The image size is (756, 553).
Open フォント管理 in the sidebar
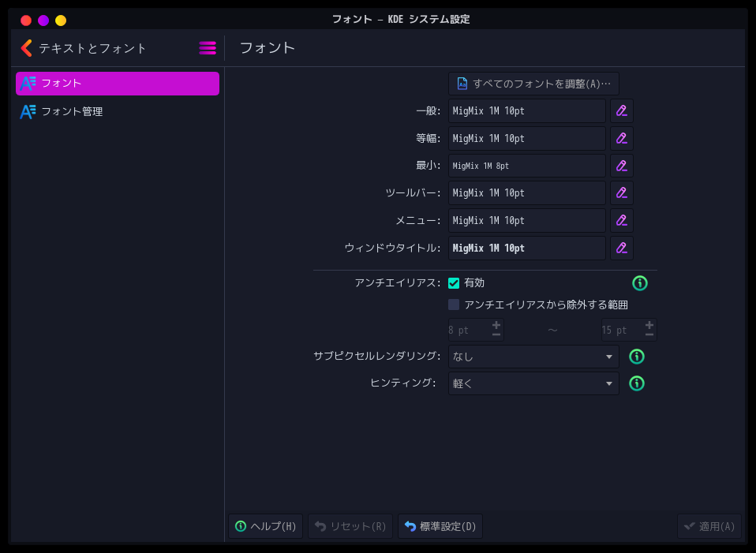click(x=117, y=111)
